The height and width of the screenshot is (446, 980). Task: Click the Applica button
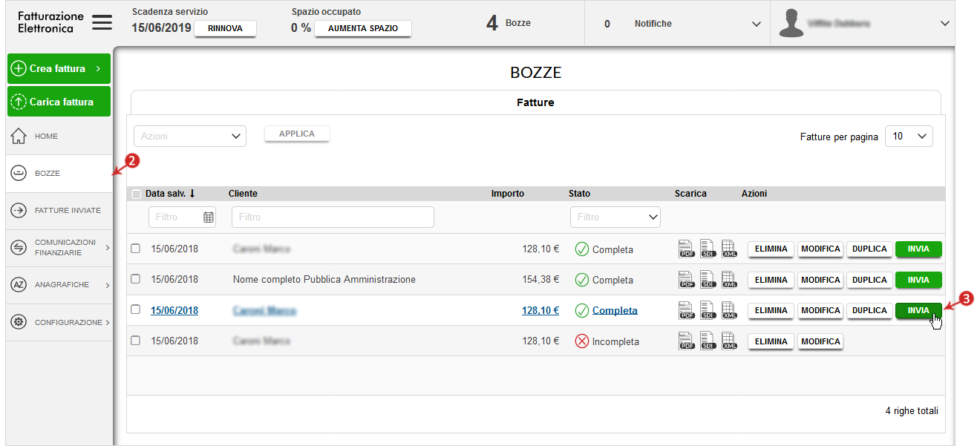297,134
